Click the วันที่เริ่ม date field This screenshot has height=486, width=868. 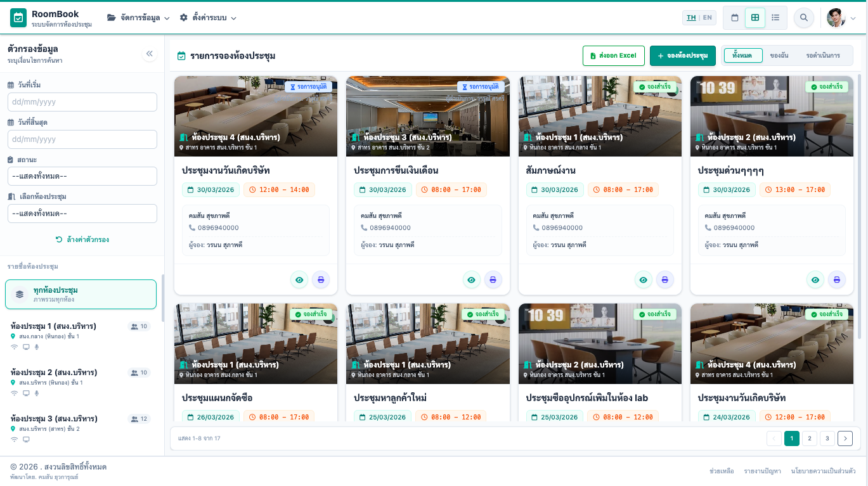[x=82, y=102]
